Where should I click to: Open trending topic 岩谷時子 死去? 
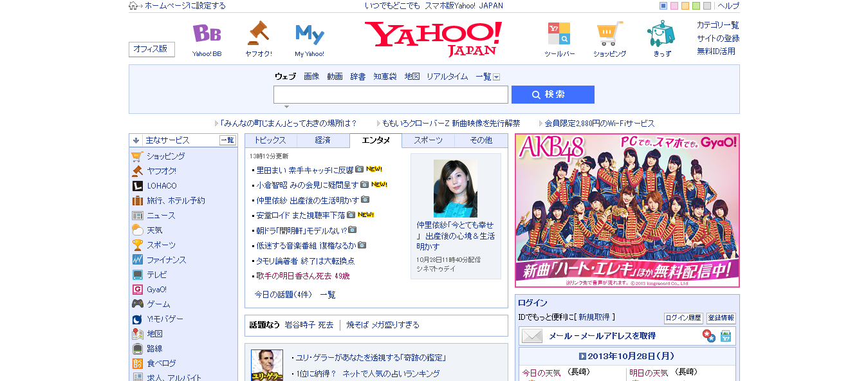click(x=309, y=325)
